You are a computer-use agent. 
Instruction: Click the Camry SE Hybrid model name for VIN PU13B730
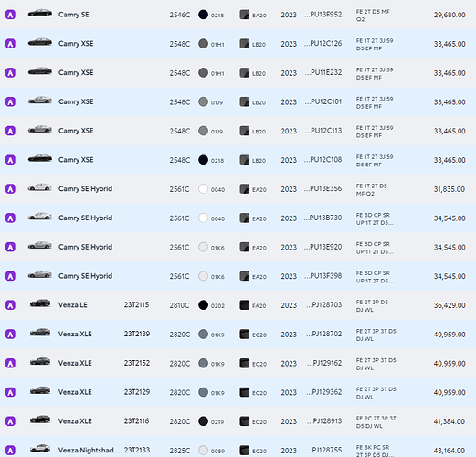(85, 218)
